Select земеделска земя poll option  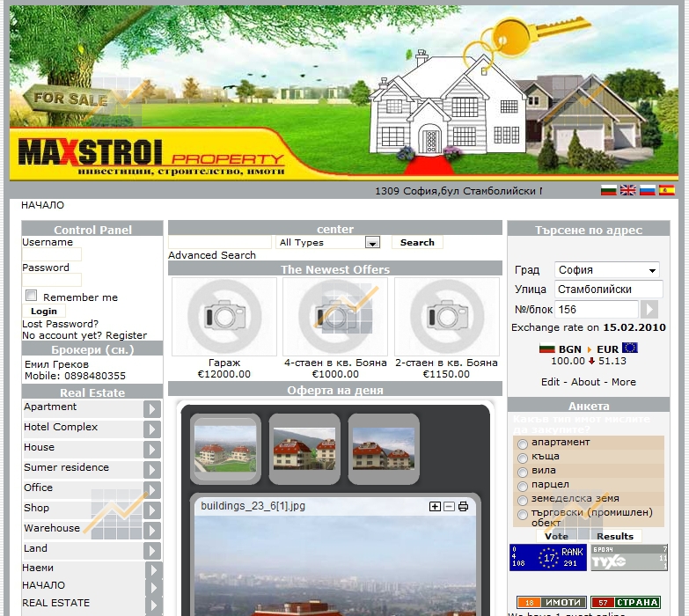pos(523,501)
